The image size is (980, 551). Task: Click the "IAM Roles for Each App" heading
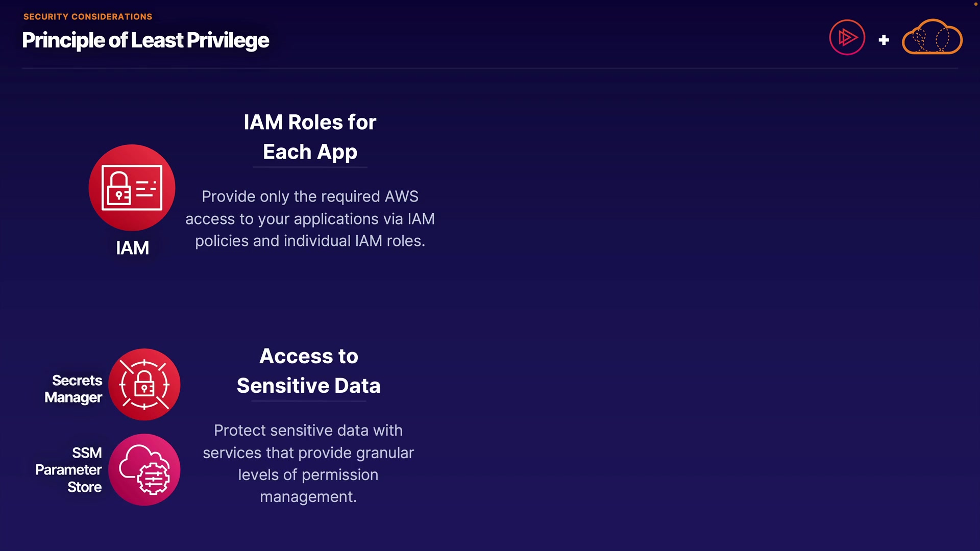pyautogui.click(x=310, y=137)
